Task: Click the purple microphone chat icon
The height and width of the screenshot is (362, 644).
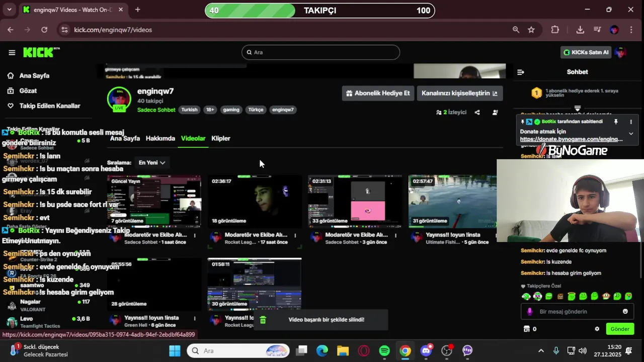Action: coord(529,312)
